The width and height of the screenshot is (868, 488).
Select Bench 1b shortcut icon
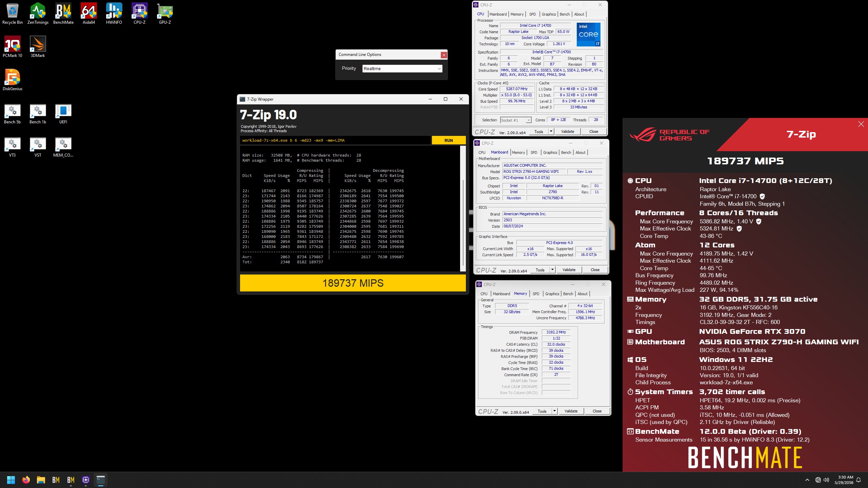click(x=38, y=113)
